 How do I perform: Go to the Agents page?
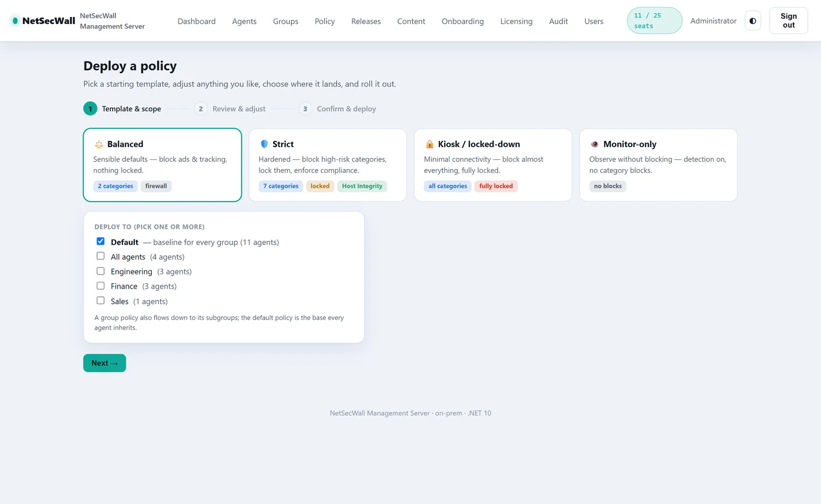244,22
